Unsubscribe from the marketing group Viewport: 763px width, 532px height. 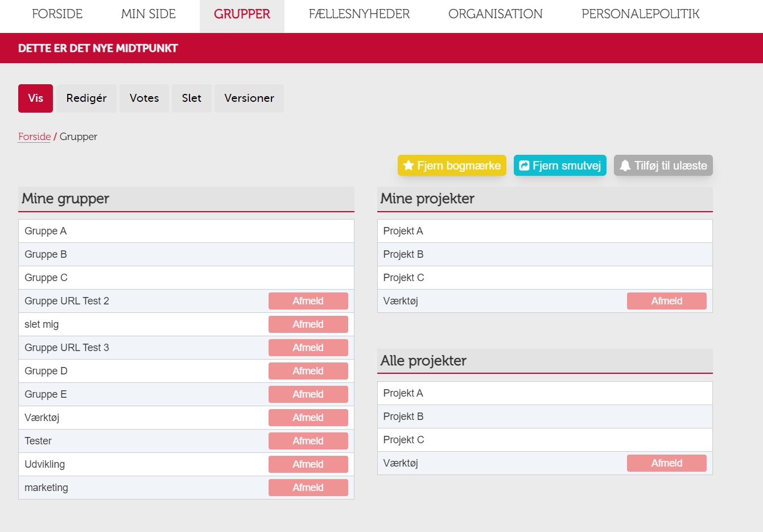[308, 488]
